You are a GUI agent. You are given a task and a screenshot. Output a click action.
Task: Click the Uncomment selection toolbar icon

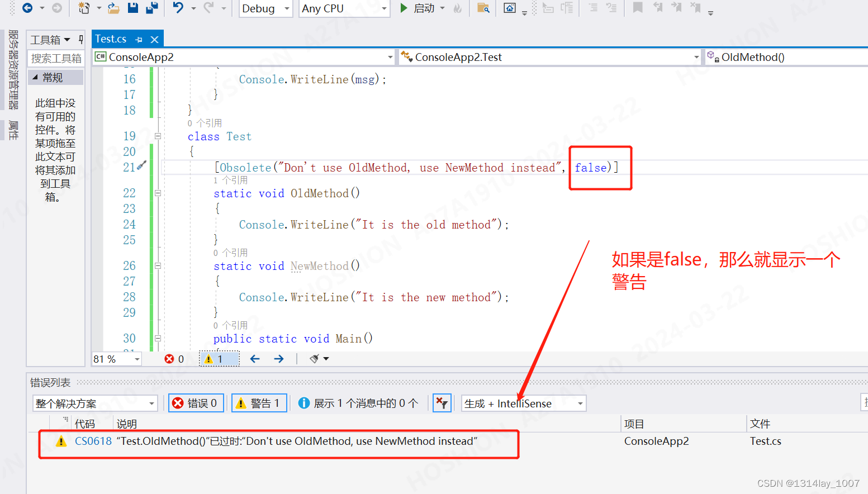[x=567, y=8]
